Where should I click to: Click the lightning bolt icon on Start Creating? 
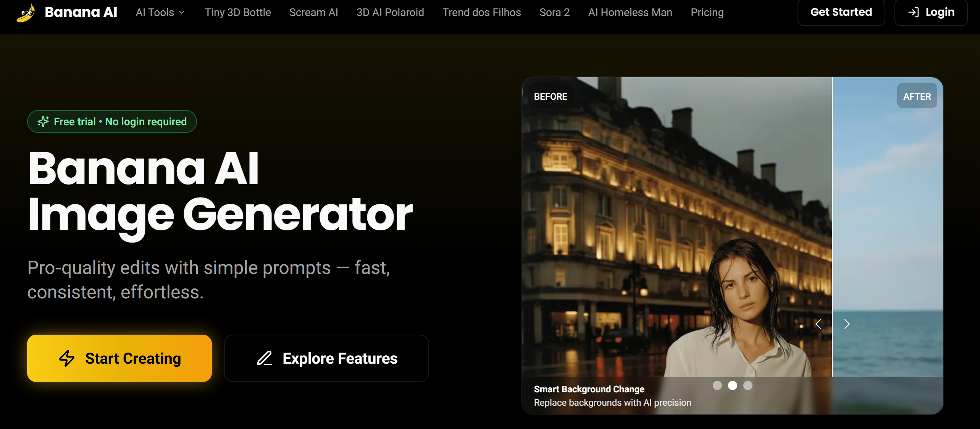(x=67, y=358)
